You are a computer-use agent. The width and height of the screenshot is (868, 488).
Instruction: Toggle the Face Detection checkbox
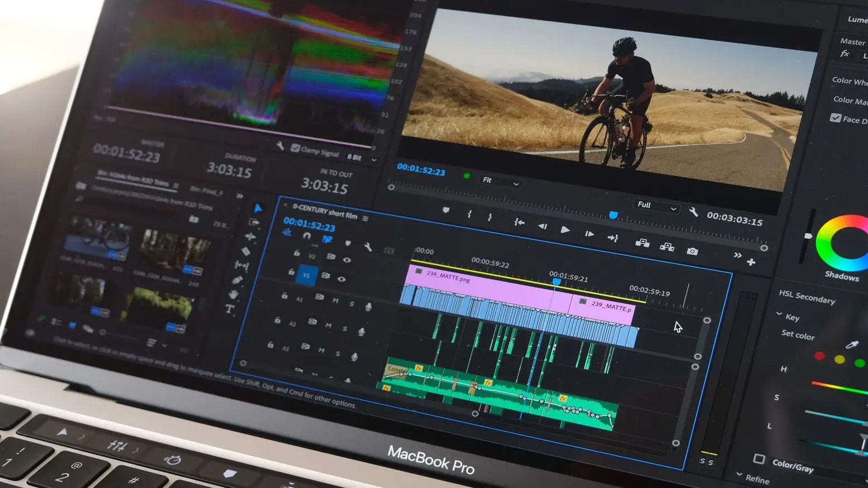(835, 118)
